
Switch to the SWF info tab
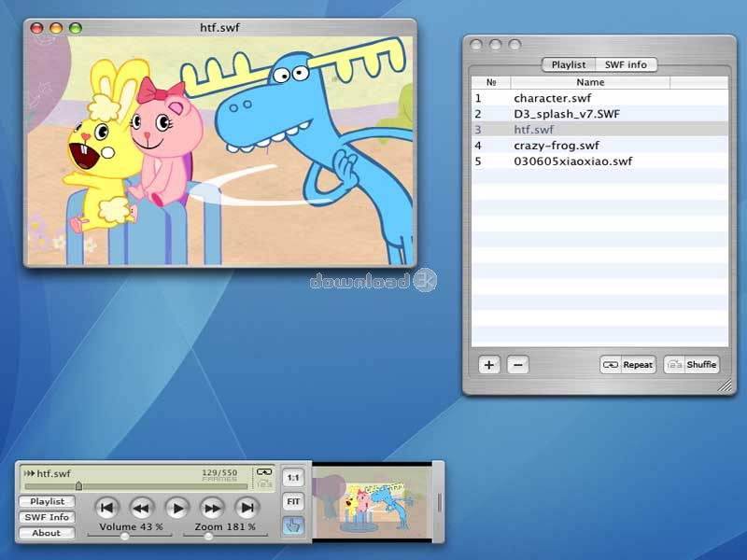tap(626, 64)
